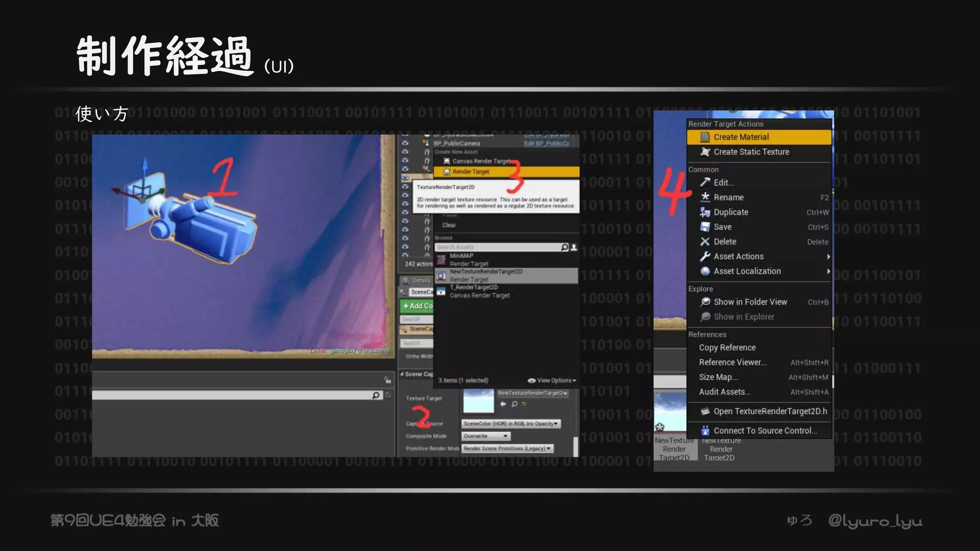Click the Edit BP_PublicCamera blueprint link
Screen dimensions: 980x551
tap(546, 143)
